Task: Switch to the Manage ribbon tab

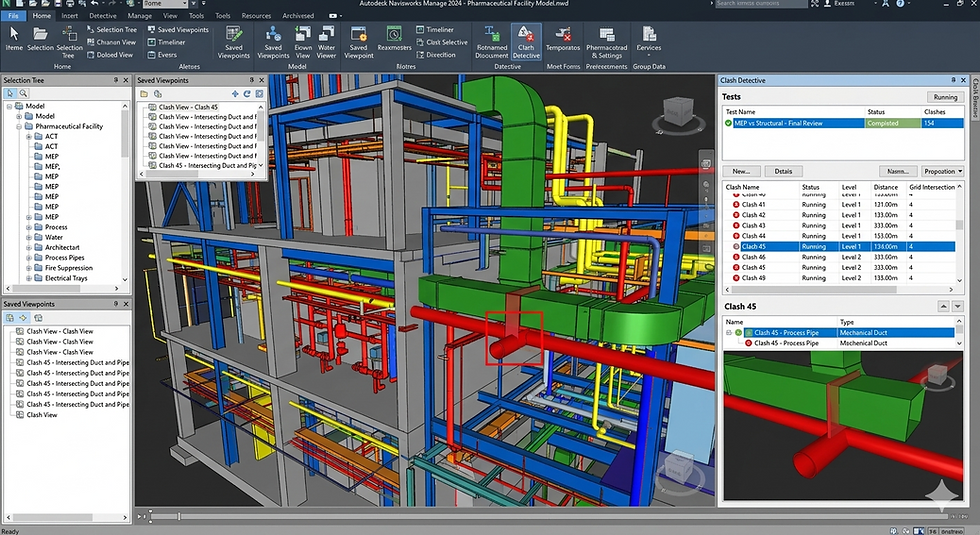Action: pyautogui.click(x=139, y=16)
